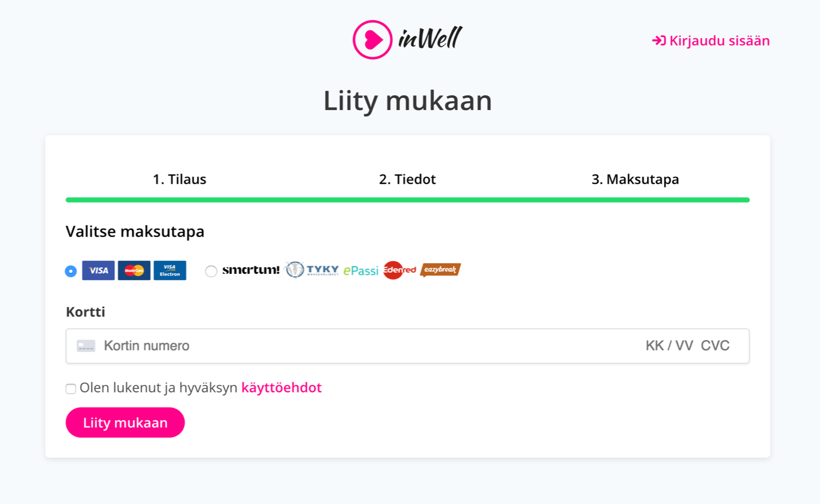Click the Edenred logo
Image resolution: width=820 pixels, height=504 pixels.
point(400,270)
